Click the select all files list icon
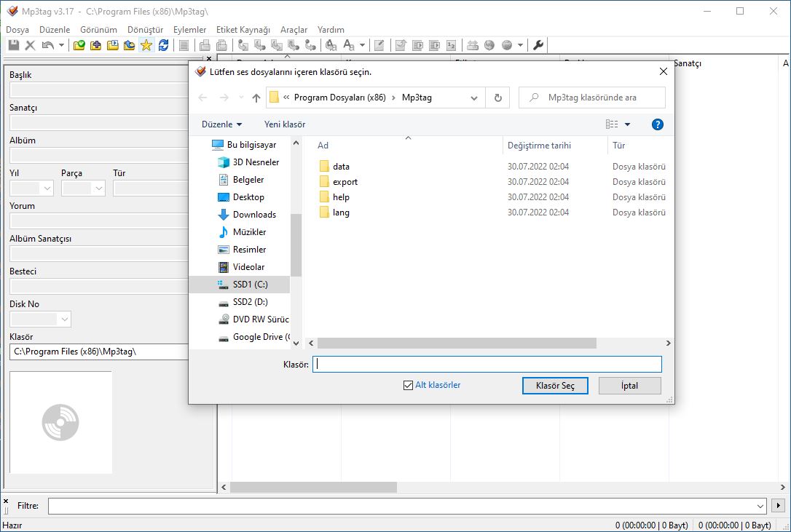 184,45
